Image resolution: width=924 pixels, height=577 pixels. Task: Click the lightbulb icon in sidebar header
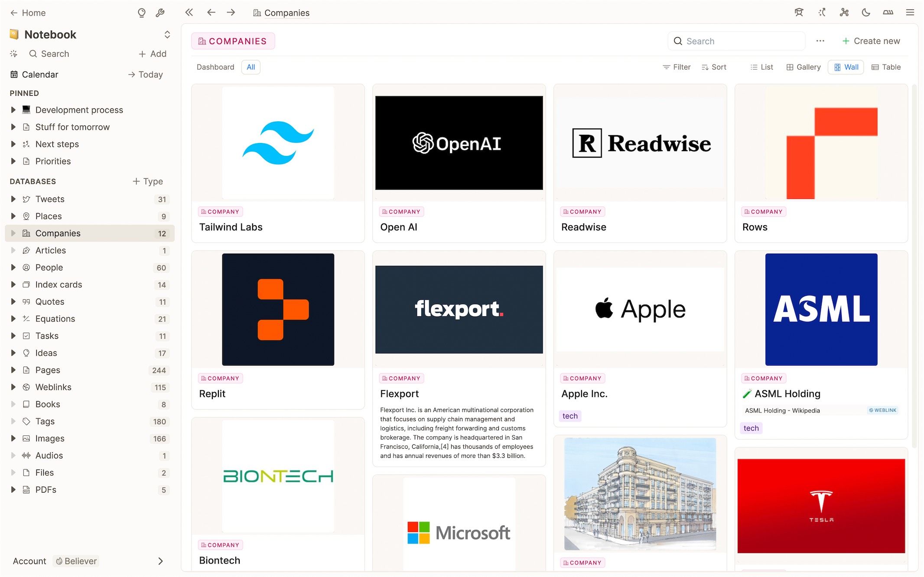click(x=141, y=13)
